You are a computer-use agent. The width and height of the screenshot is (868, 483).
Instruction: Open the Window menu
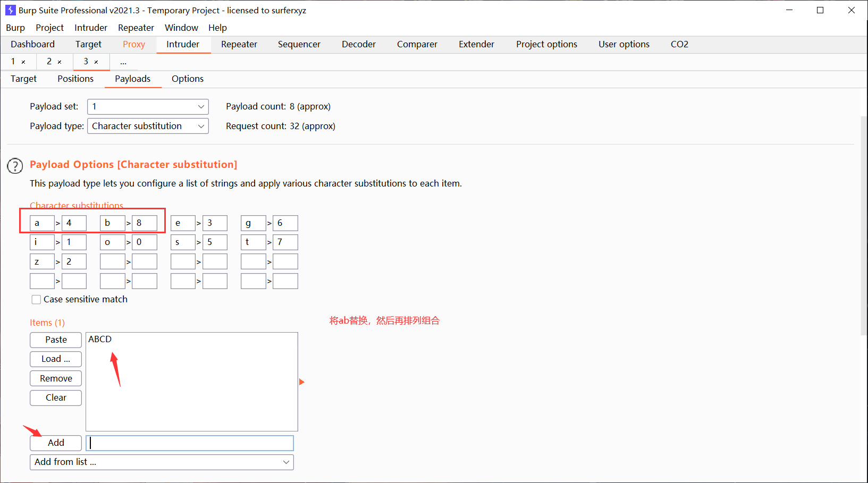[181, 28]
